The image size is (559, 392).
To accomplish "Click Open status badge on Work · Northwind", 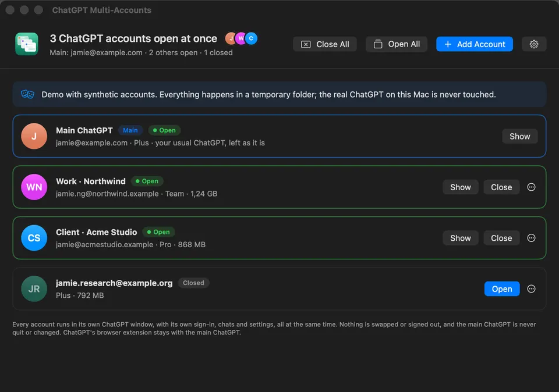I will 147,181.
